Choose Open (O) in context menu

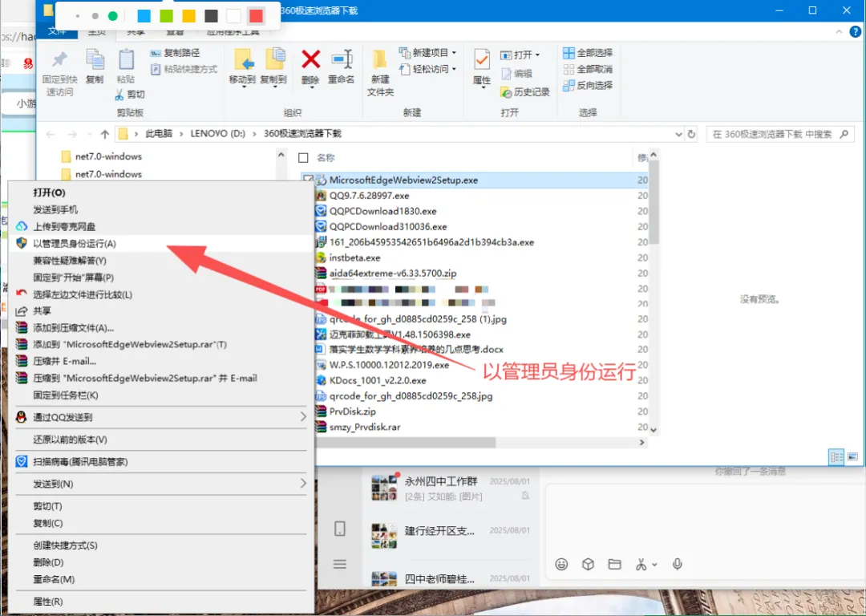(160, 192)
